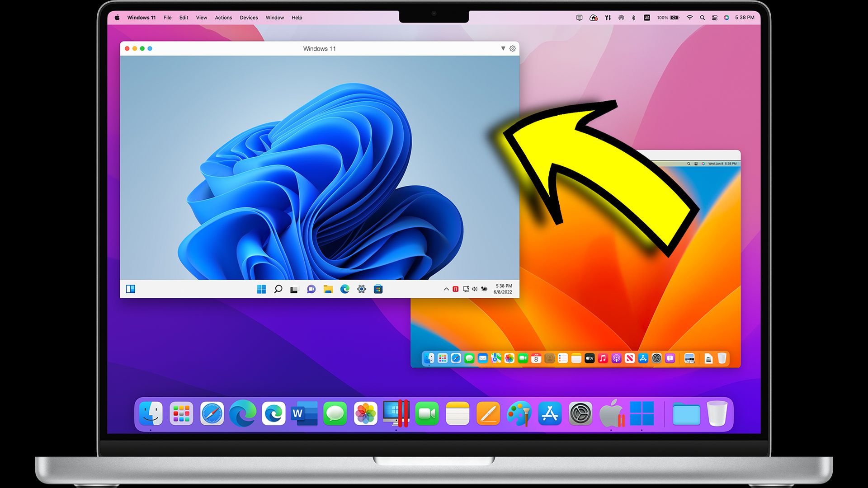
Task: Open Teams Chat in Windows taskbar
Action: [x=311, y=289]
